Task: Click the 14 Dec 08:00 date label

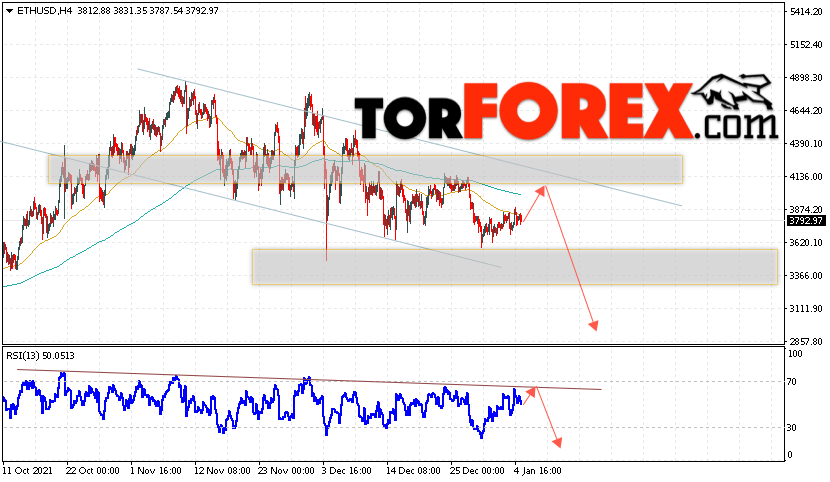Action: (413, 470)
